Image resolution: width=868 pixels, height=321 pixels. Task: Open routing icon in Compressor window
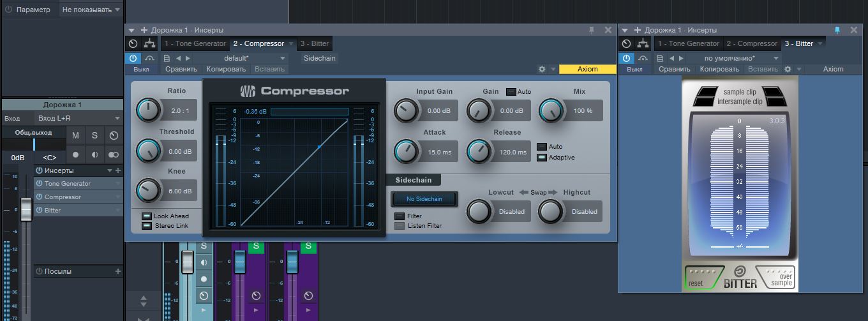tap(149, 43)
